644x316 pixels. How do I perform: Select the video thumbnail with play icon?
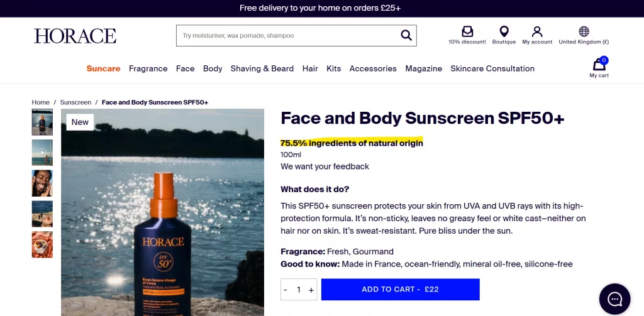click(42, 153)
